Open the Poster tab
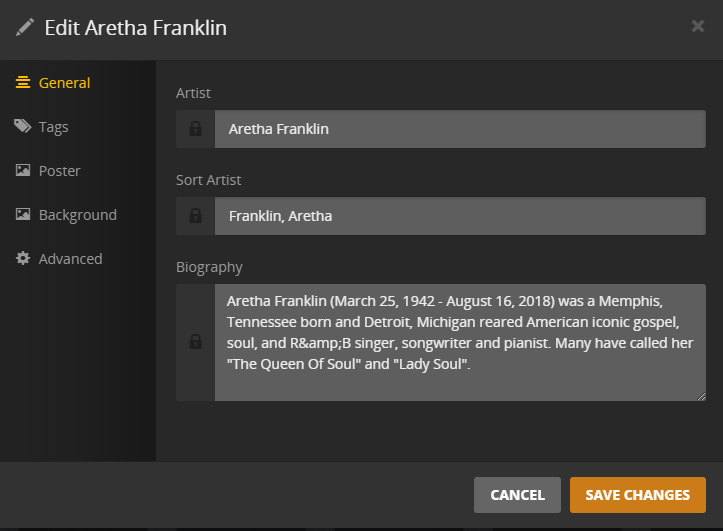Image resolution: width=723 pixels, height=531 pixels. 60,171
